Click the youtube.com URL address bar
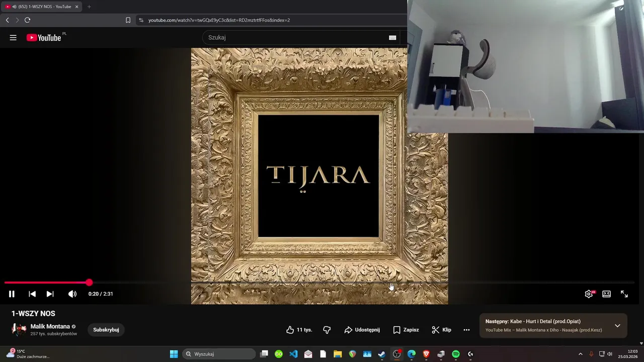Screen dimensions: 644x362 click(219, 20)
